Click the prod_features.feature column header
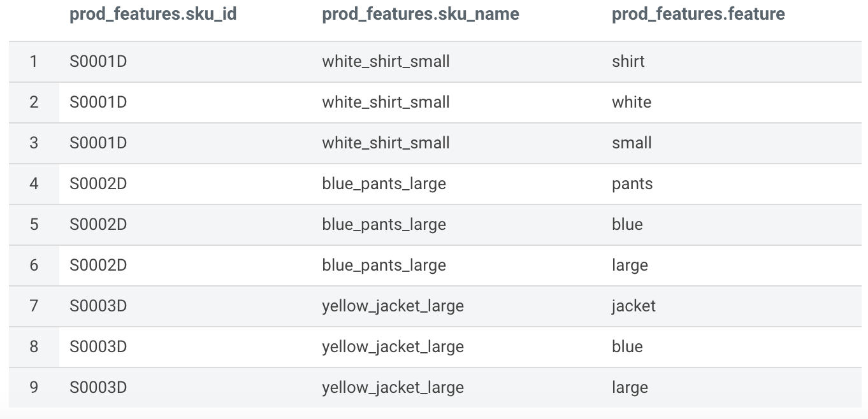The width and height of the screenshot is (868, 419). click(698, 14)
